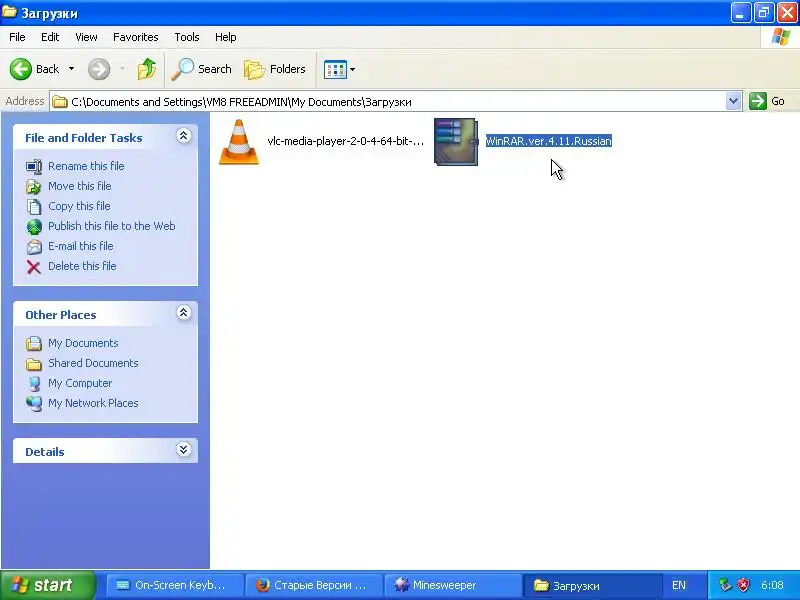Toggle the Folders tree pane
This screenshot has height=600, width=800.
274,69
